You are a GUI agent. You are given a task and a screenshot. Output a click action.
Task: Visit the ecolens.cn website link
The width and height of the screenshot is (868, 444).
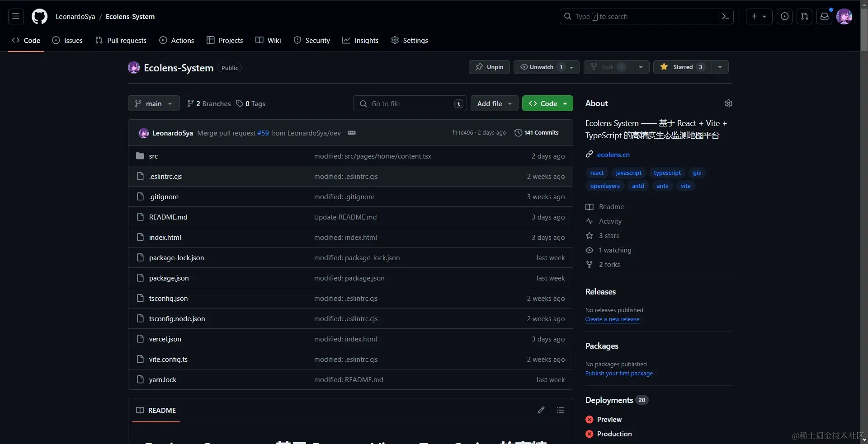(613, 154)
